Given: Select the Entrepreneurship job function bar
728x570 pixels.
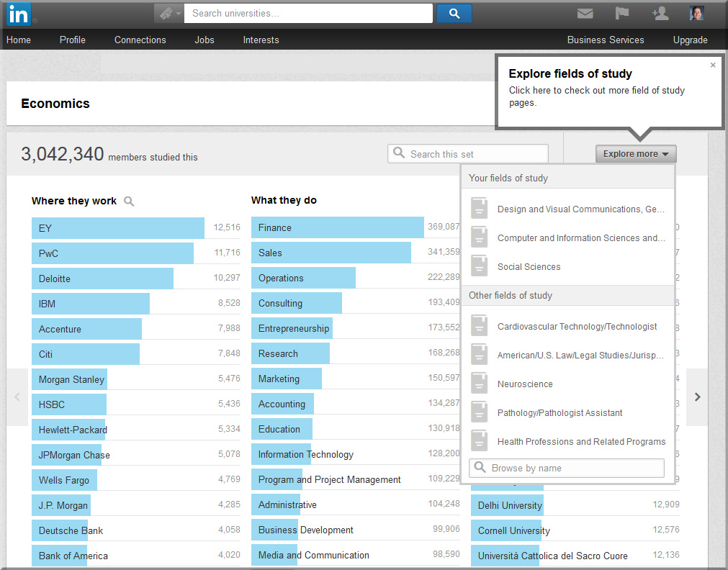Looking at the screenshot, I should [x=292, y=328].
